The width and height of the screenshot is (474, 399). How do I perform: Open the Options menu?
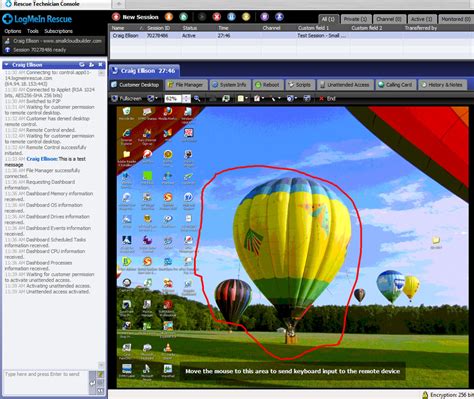coord(13,31)
